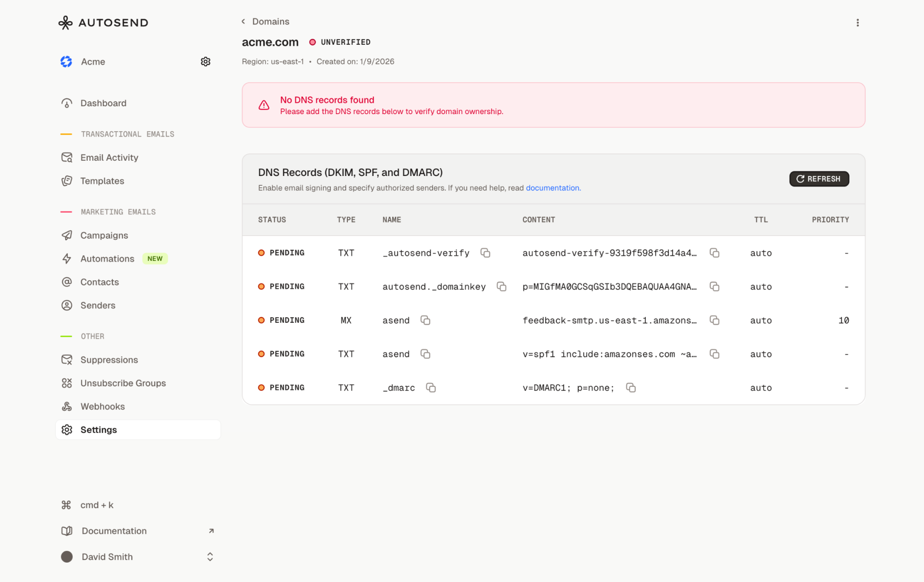924x582 pixels.
Task: Open Webhooks using its sidebar icon
Action: click(x=67, y=406)
